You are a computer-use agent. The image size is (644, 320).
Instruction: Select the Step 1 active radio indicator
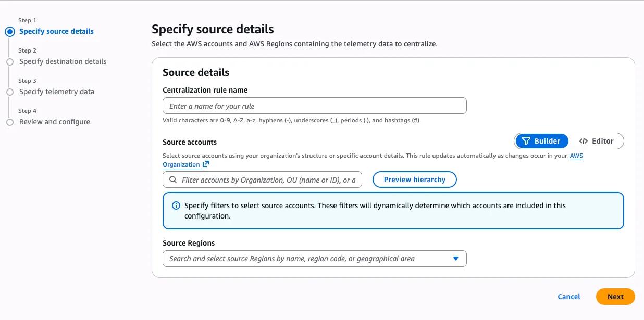(x=9, y=32)
